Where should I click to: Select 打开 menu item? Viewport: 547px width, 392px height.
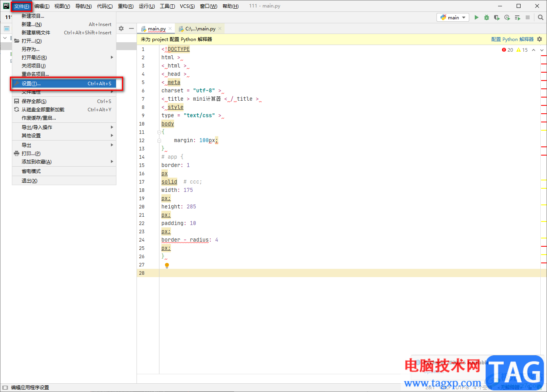click(x=64, y=41)
